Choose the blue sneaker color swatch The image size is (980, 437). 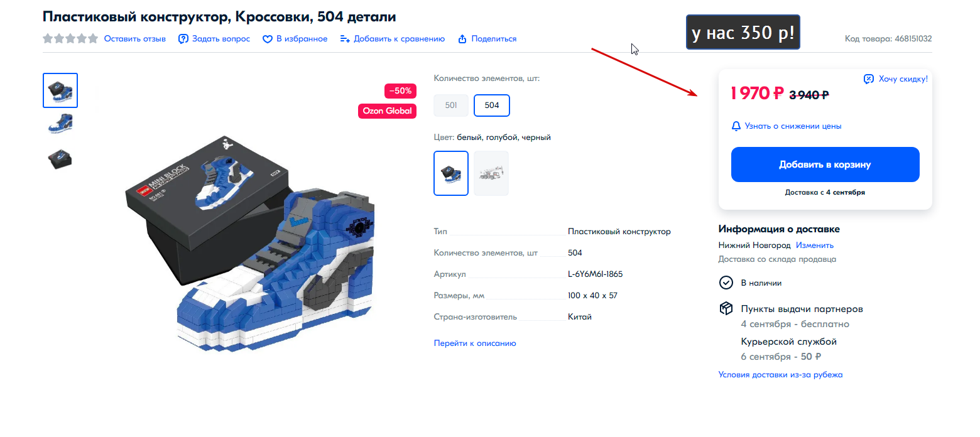click(x=451, y=173)
